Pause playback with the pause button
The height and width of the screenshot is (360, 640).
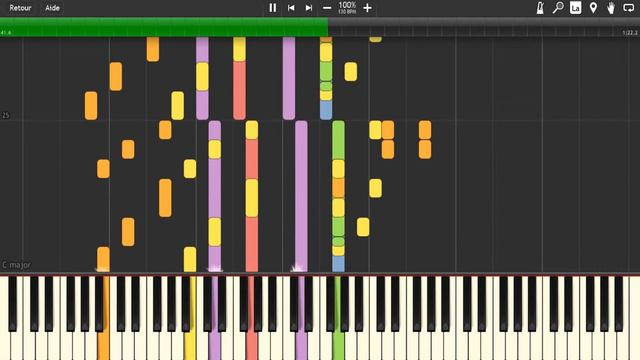click(x=273, y=8)
